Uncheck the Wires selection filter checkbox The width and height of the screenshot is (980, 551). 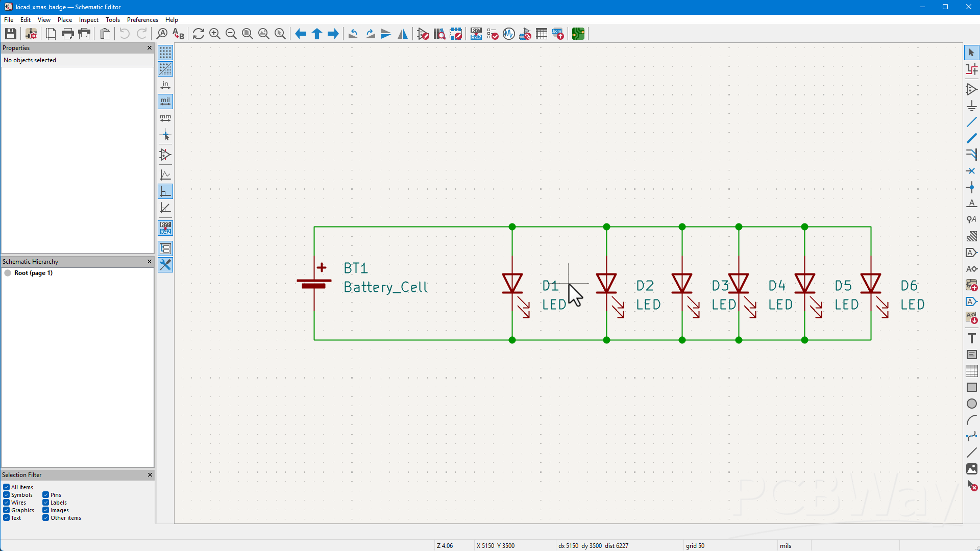(7, 503)
